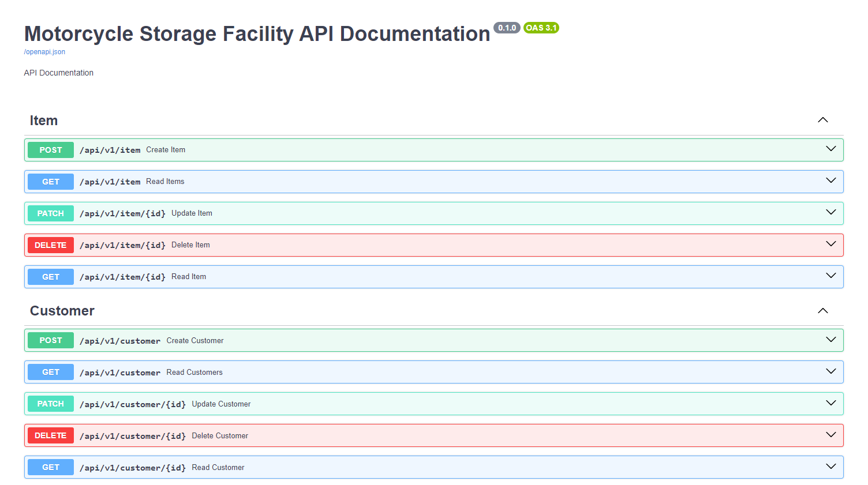This screenshot has height=485, width=868.
Task: Expand the Update Item row arrow
Action: [831, 212]
